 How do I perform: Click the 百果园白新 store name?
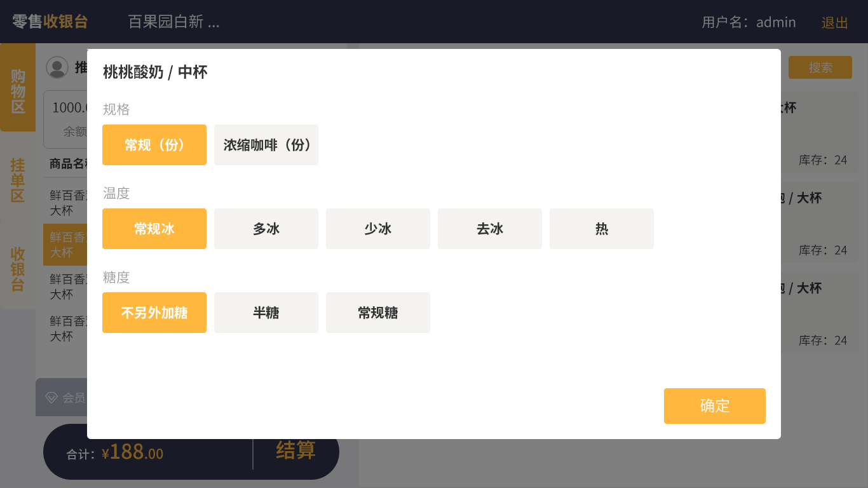point(173,22)
